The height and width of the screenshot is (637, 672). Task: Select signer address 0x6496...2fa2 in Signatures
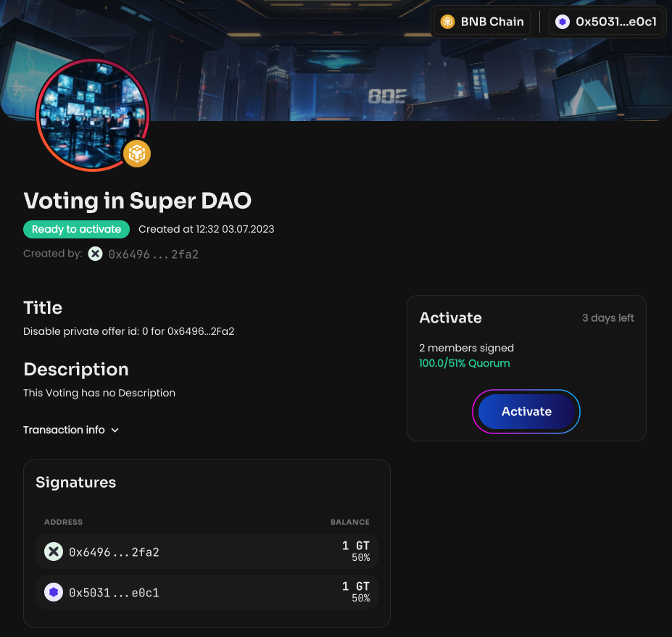point(114,552)
